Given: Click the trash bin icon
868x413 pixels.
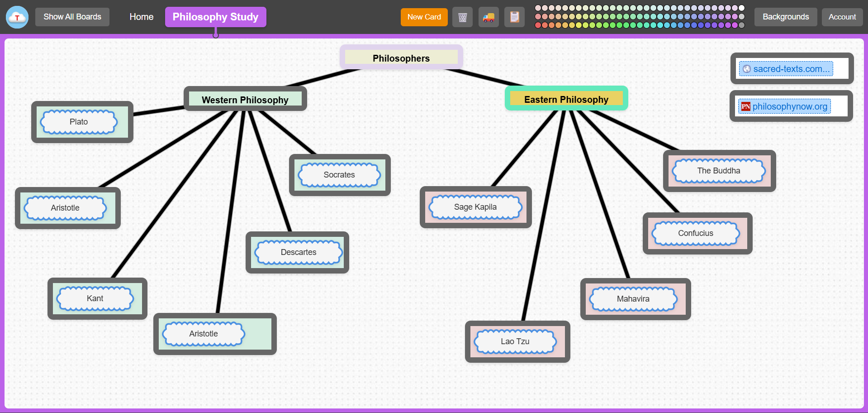Looking at the screenshot, I should click(x=462, y=17).
